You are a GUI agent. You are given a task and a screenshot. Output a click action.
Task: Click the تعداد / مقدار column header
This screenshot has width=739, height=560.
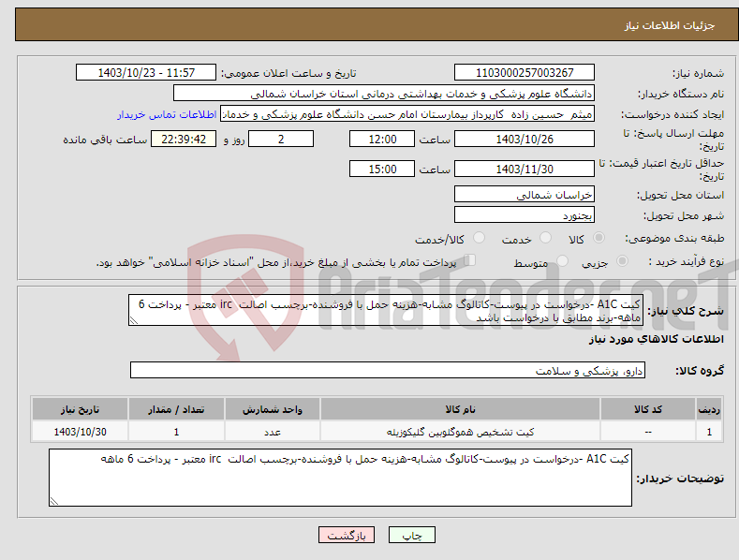pos(176,409)
